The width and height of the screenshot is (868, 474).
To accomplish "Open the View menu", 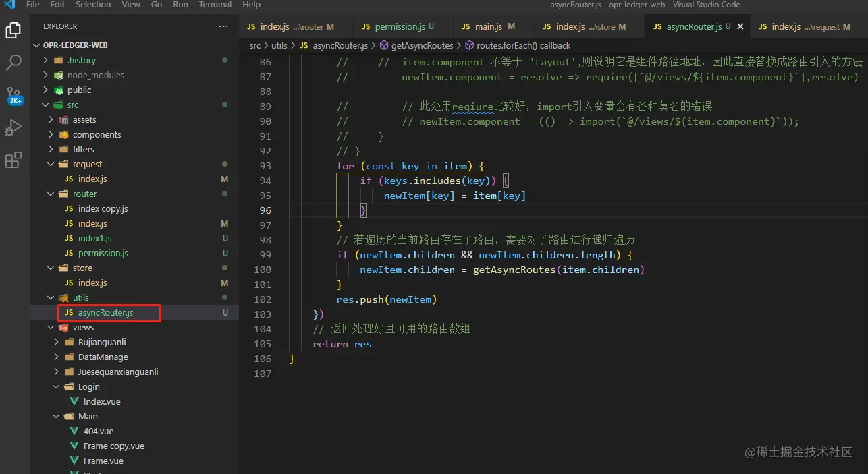I will pos(131,5).
